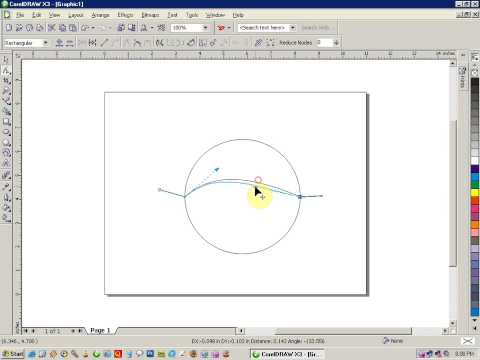Select the Rectangle tool in toolbox
Screen dimensions: 480x360
(x=6, y=122)
